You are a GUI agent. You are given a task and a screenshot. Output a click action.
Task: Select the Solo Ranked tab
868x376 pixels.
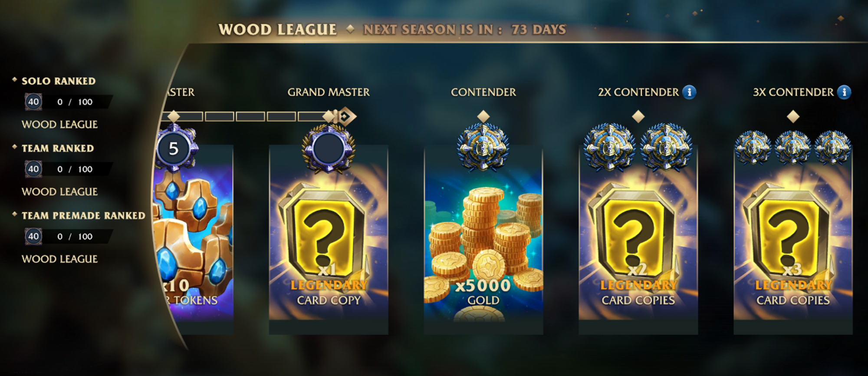59,81
